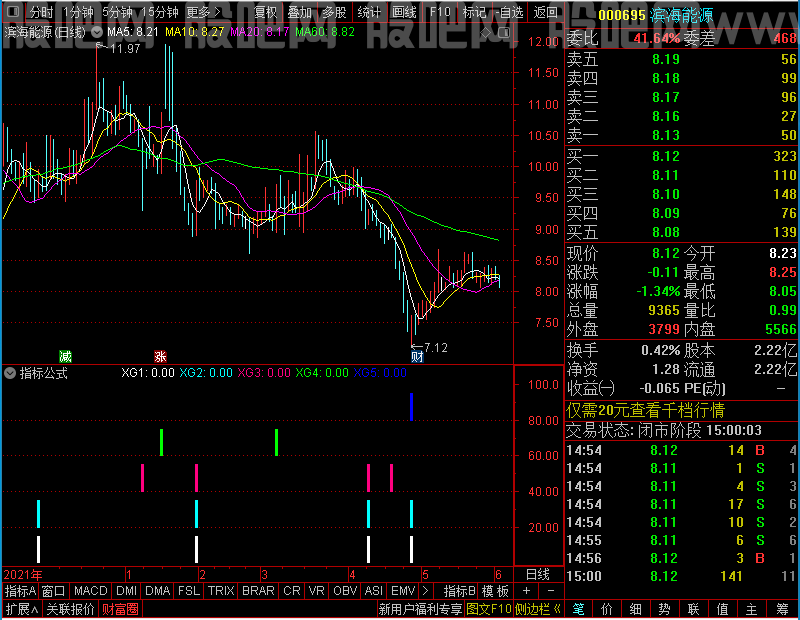Click the panel layout icon at top-left
The image size is (800, 620).
click(13, 11)
